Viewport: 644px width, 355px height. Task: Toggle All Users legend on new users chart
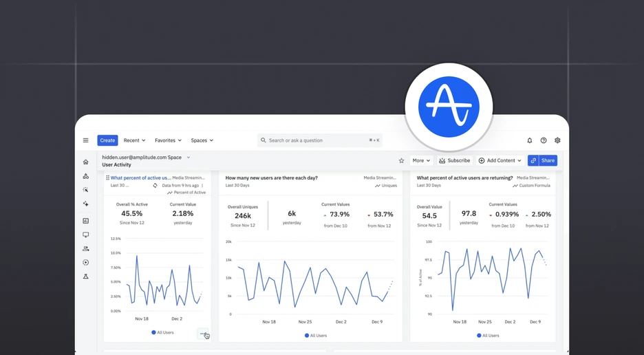pos(316,336)
